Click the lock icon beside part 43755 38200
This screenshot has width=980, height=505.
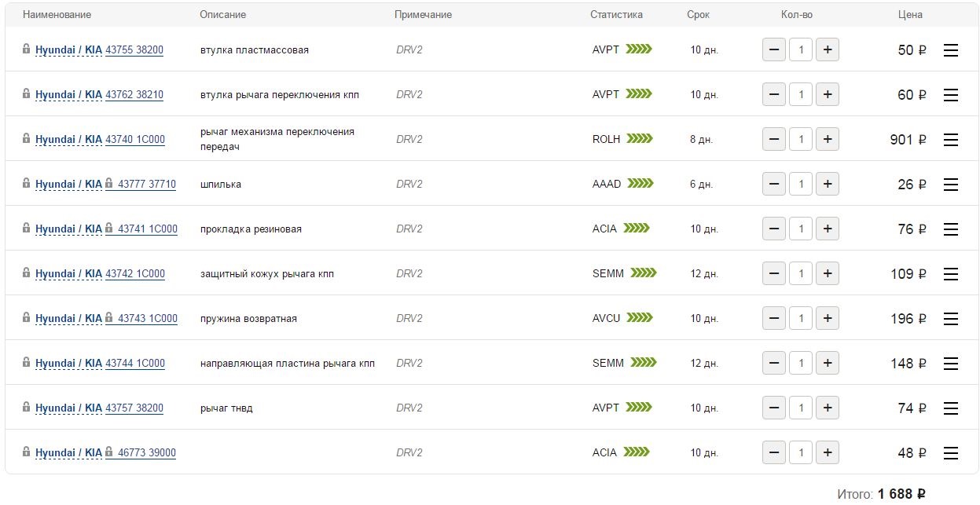click(27, 49)
